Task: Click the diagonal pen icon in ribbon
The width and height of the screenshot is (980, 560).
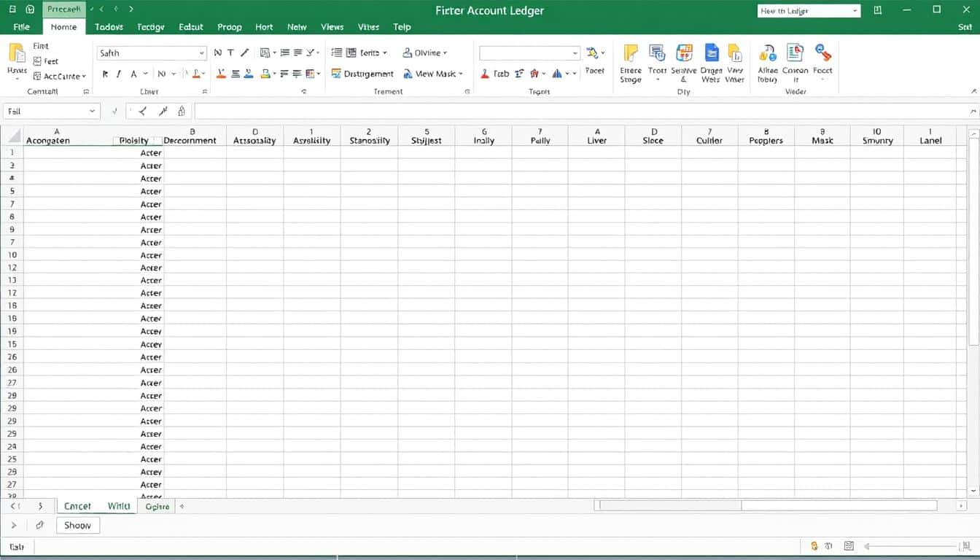Action: pyautogui.click(x=244, y=52)
